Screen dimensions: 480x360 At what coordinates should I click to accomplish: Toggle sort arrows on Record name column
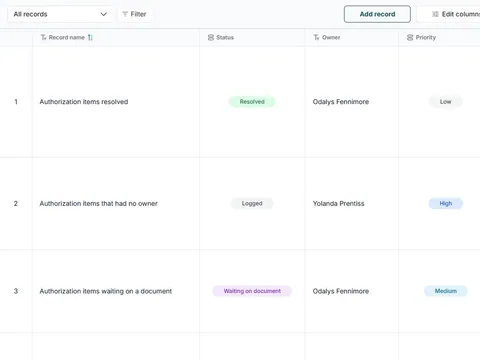(x=90, y=37)
